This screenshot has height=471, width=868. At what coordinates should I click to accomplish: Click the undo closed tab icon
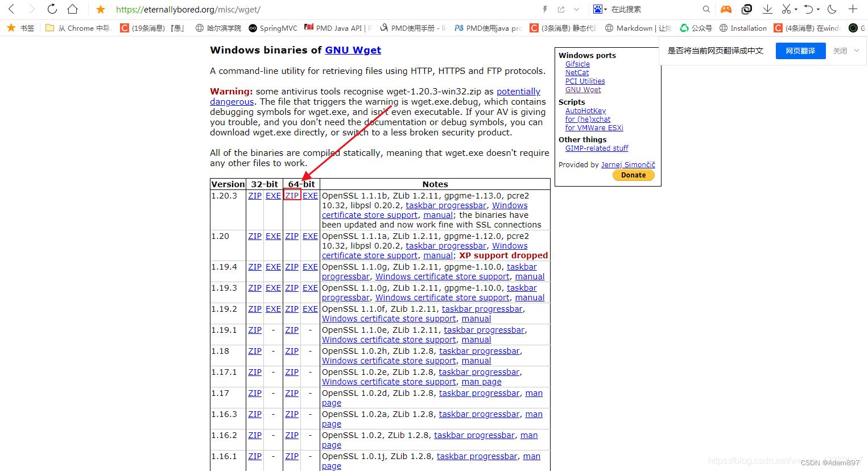pyautogui.click(x=808, y=9)
